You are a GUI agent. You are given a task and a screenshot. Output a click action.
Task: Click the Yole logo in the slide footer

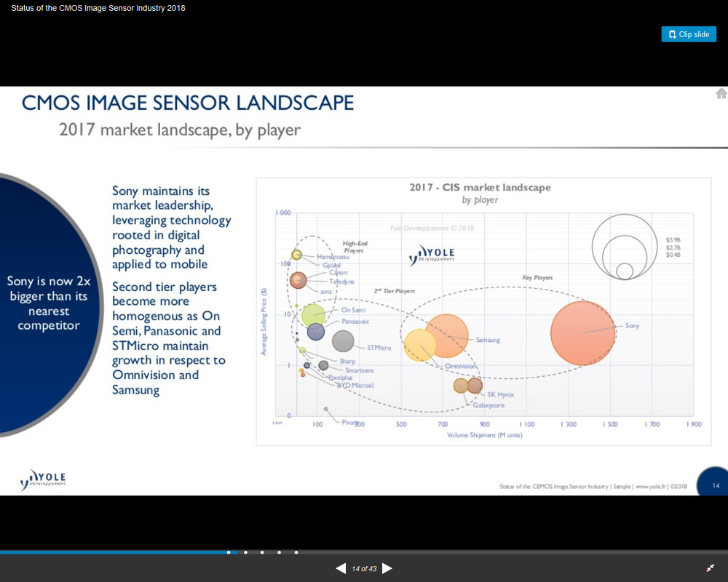pyautogui.click(x=43, y=479)
